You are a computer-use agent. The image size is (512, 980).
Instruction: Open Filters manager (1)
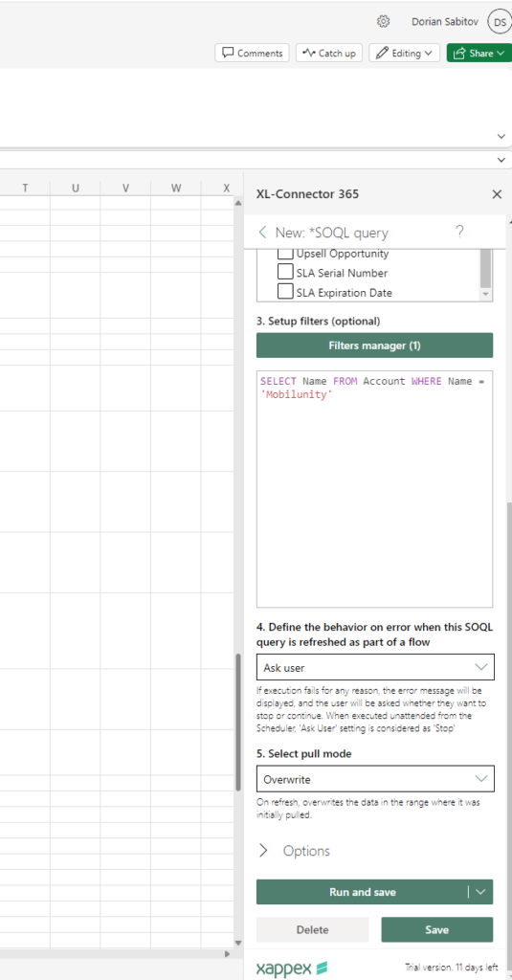374,345
